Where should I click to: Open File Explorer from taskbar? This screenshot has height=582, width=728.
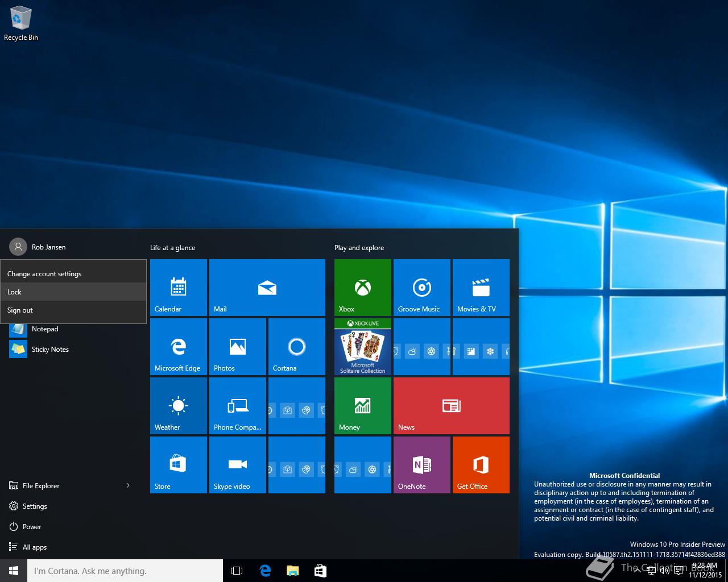[292, 571]
